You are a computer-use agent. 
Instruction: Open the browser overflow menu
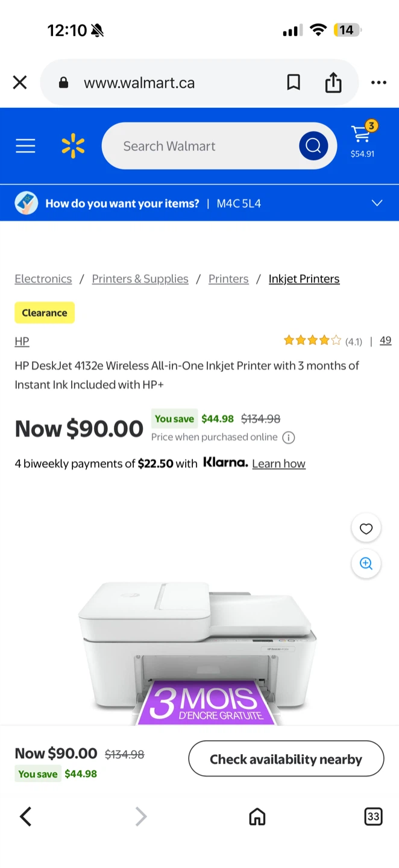[379, 83]
